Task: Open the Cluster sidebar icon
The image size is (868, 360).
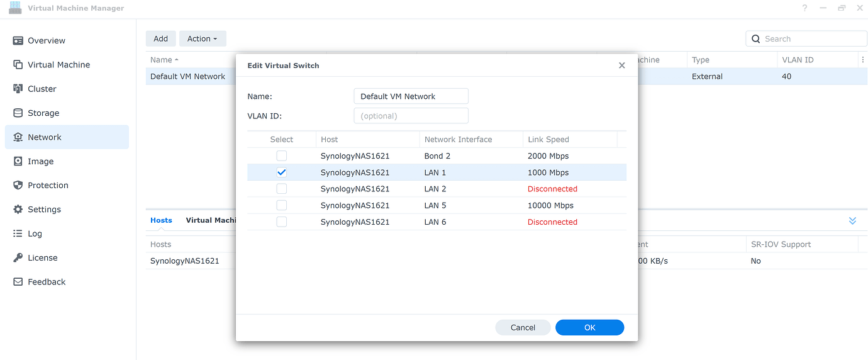Action: tap(18, 89)
